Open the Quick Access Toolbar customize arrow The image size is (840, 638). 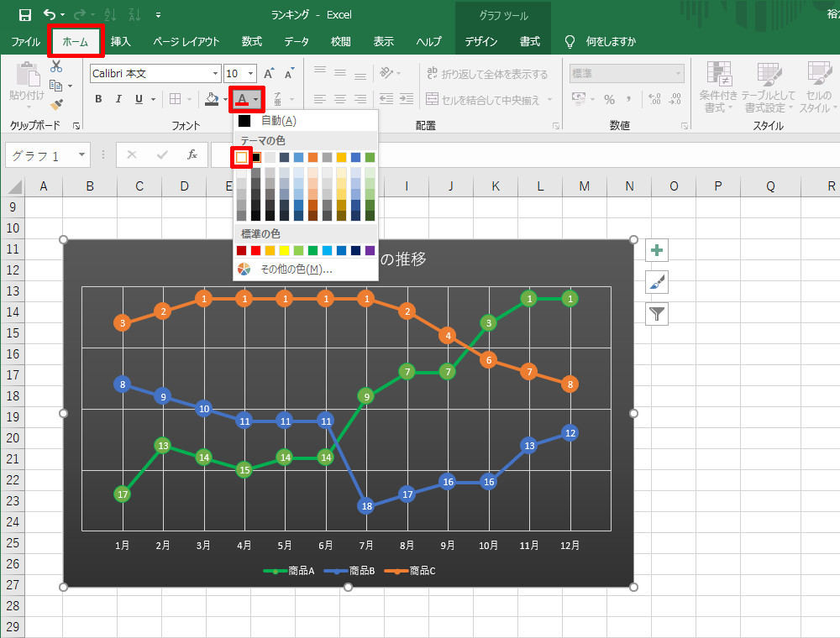click(x=158, y=15)
